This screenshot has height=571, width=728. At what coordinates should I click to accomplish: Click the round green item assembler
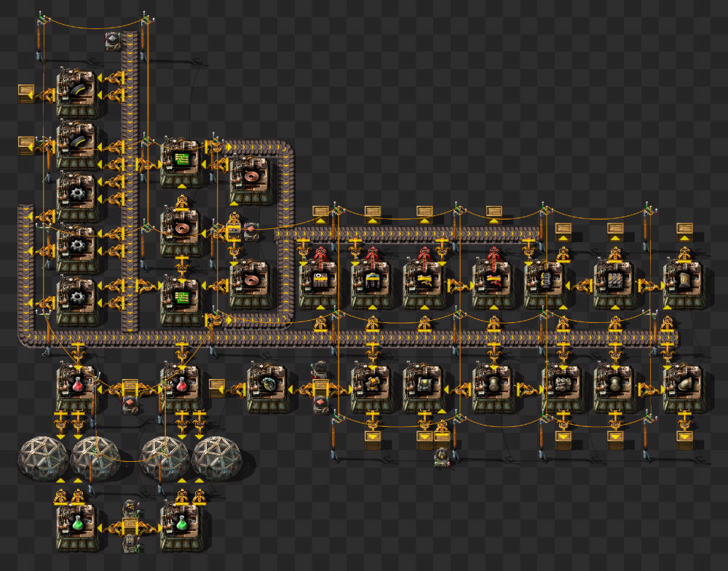[268, 386]
